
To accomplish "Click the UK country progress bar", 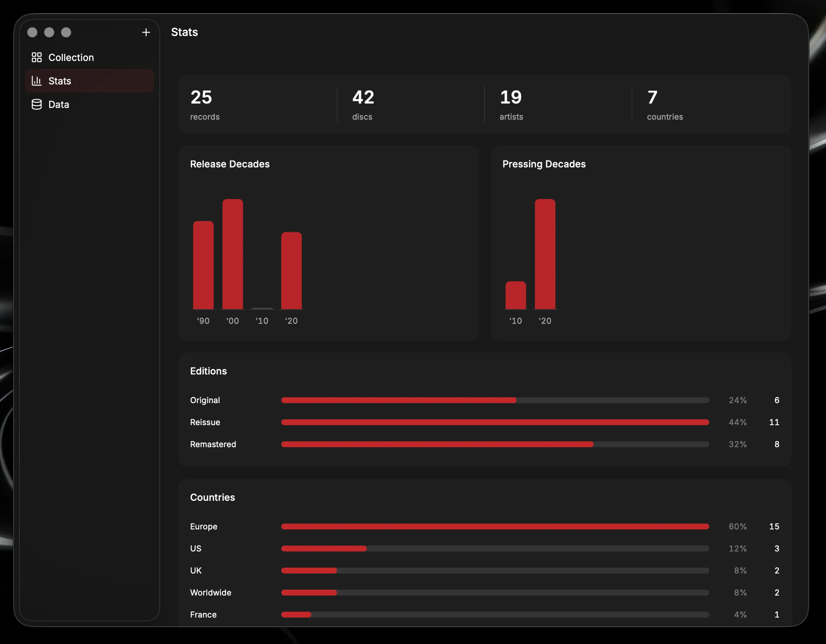I will [495, 571].
